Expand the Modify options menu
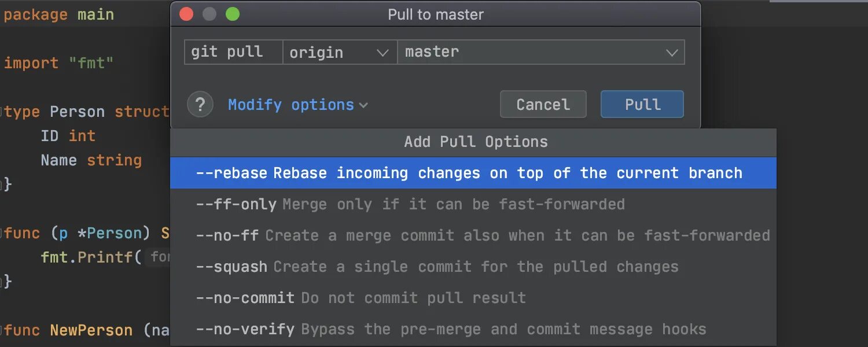868x347 pixels. [297, 105]
